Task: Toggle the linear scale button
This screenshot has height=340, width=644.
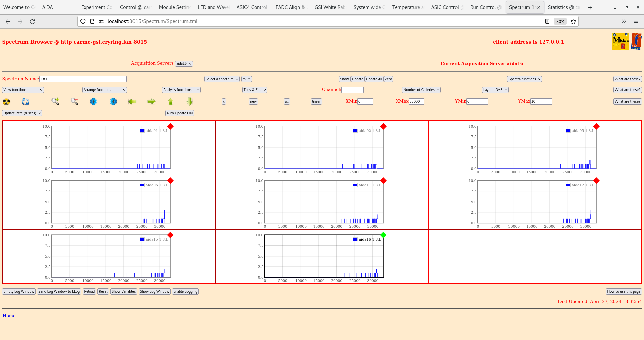Action: [x=316, y=101]
